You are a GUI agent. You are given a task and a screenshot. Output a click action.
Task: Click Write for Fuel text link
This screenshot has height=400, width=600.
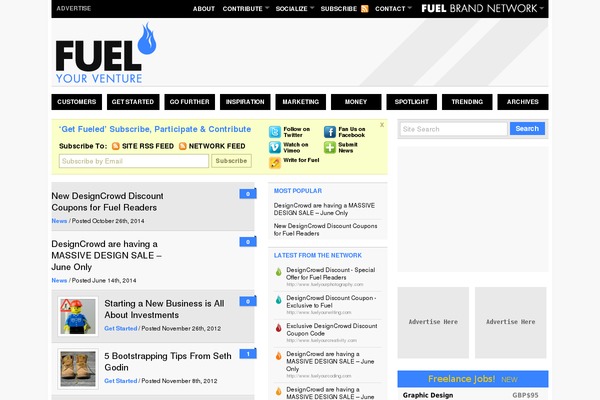click(301, 160)
